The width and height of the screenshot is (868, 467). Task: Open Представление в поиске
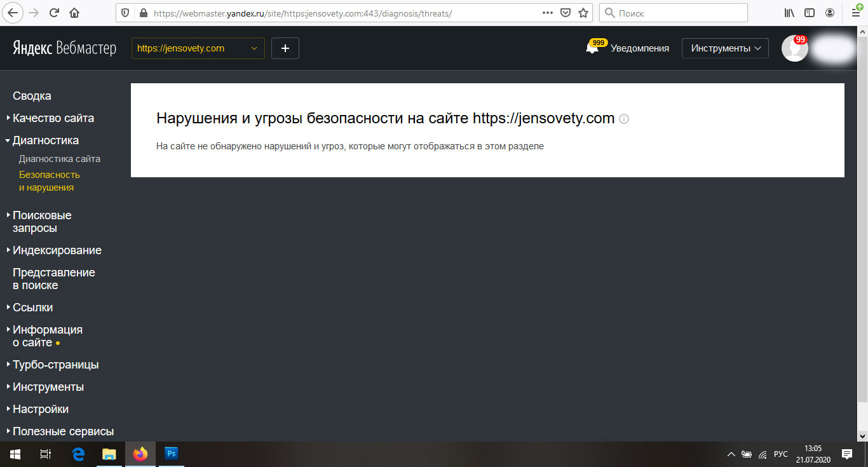54,279
